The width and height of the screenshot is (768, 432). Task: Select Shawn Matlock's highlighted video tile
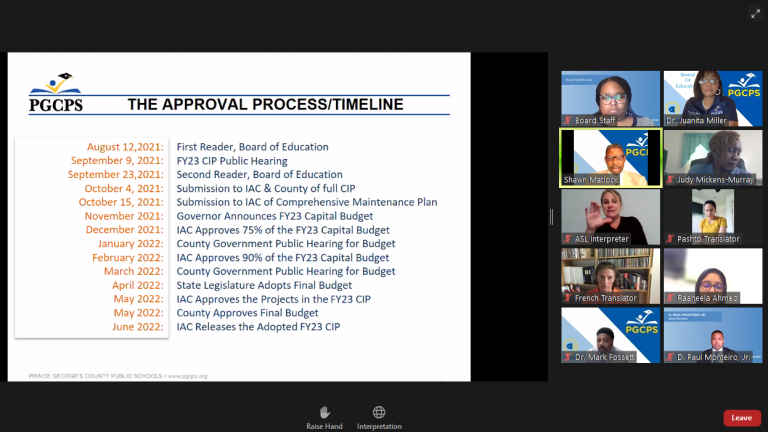(x=610, y=155)
